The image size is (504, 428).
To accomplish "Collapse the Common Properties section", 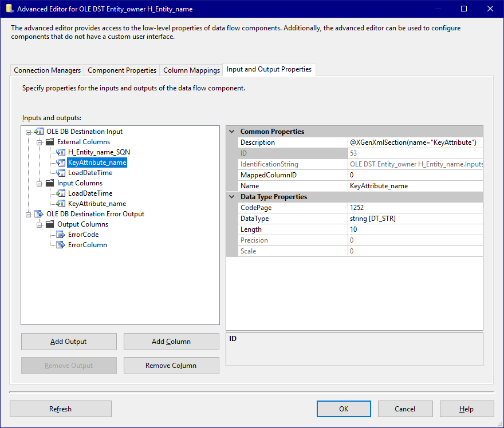I will point(232,132).
